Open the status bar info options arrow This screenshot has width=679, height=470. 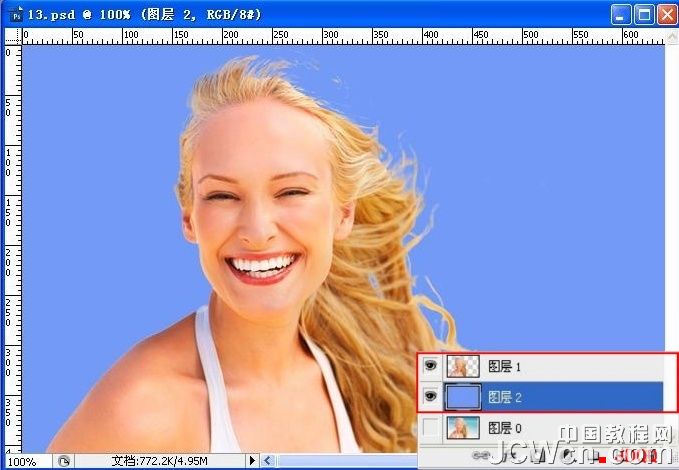[x=253, y=462]
